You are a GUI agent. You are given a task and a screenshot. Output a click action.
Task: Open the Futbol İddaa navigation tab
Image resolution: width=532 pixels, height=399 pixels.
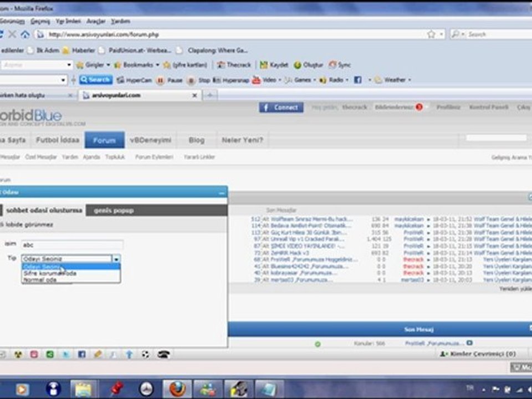click(x=58, y=140)
